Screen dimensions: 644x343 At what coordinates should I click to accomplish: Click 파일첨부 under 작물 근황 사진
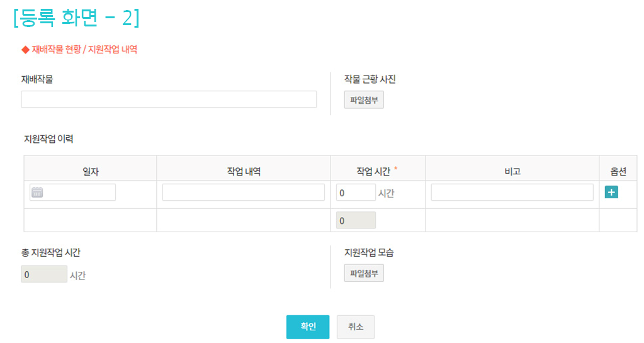click(364, 100)
